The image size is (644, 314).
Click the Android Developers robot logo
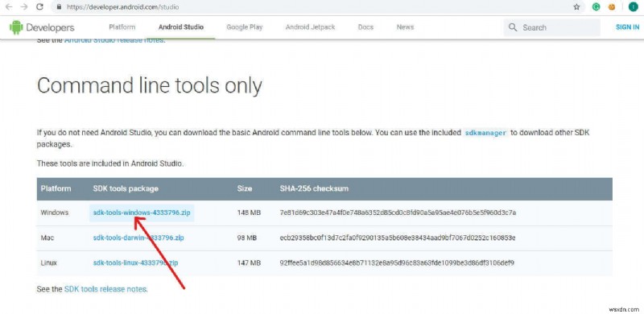(16, 27)
